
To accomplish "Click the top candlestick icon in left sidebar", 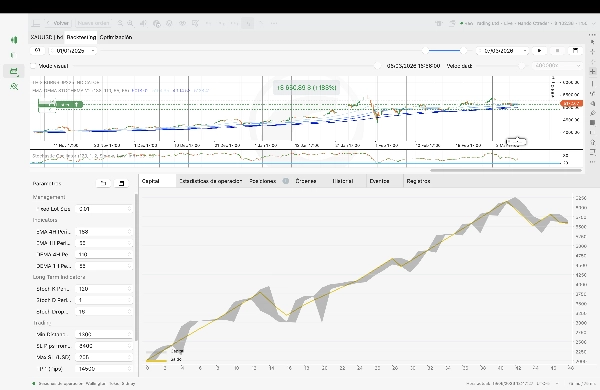I will (14, 40).
